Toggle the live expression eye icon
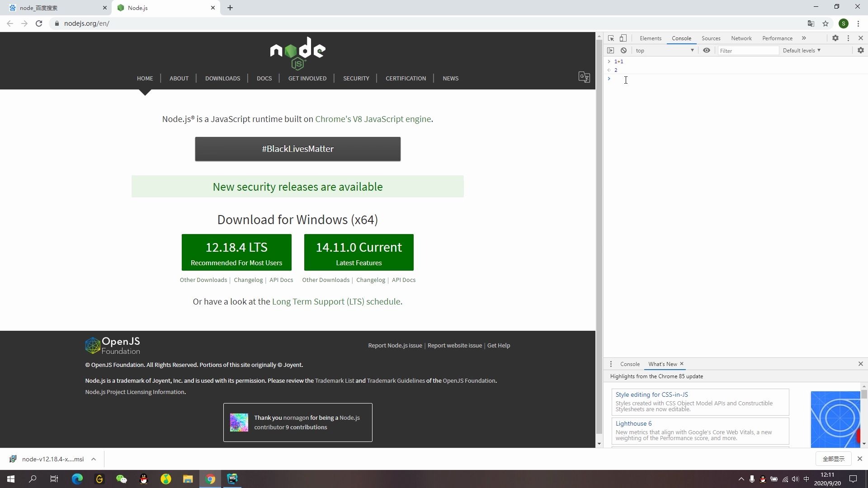This screenshot has width=868, height=488. click(707, 51)
